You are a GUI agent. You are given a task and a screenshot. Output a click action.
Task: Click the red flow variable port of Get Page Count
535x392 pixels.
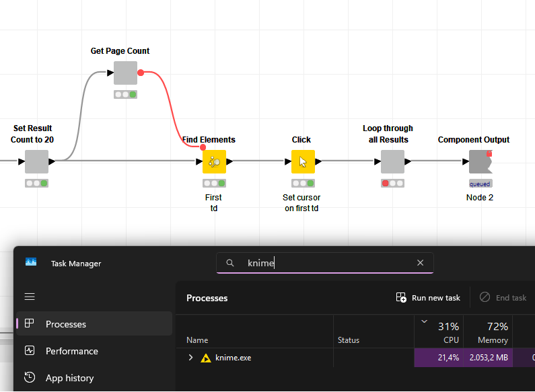[x=141, y=73]
